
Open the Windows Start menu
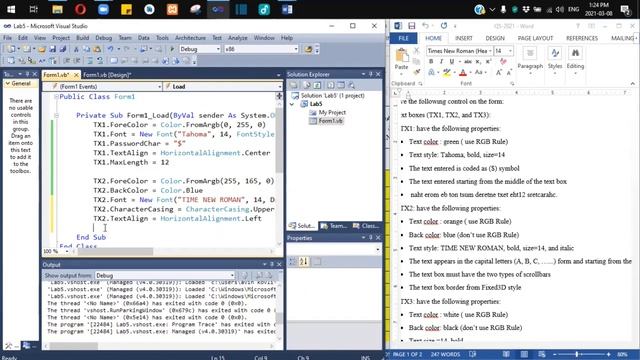11,9
